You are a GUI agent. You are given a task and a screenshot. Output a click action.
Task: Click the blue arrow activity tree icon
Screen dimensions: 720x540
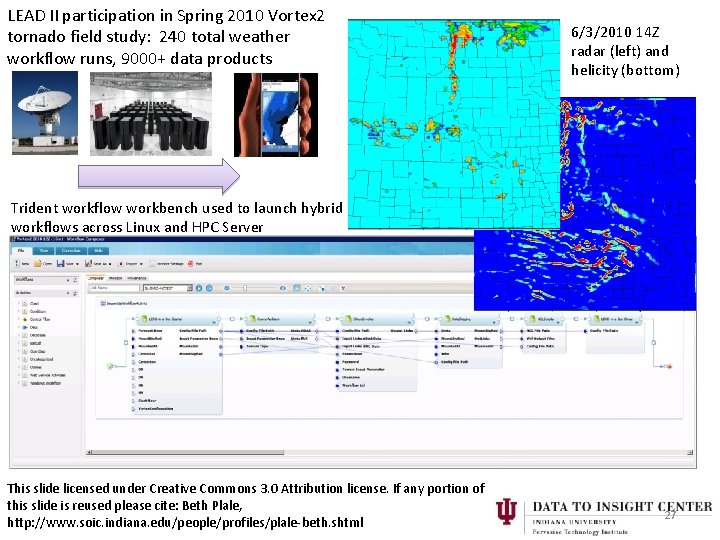(x=25, y=327)
